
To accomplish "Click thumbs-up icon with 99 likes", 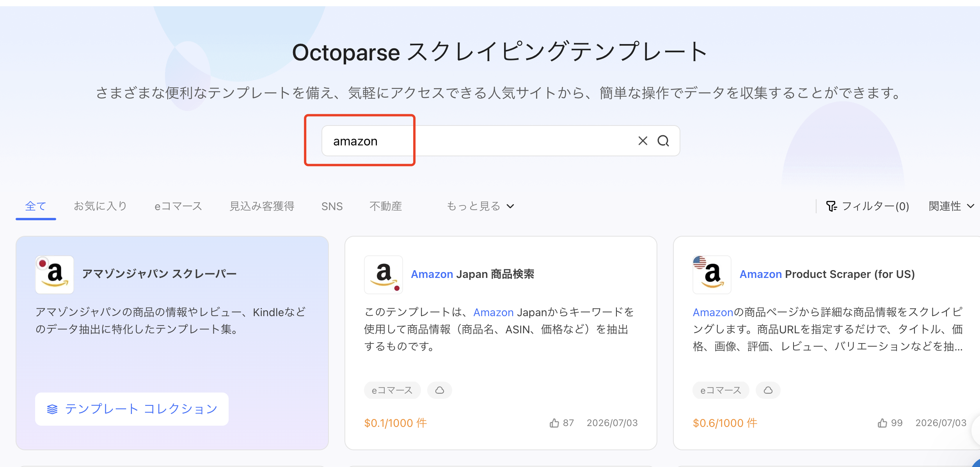I will (882, 423).
